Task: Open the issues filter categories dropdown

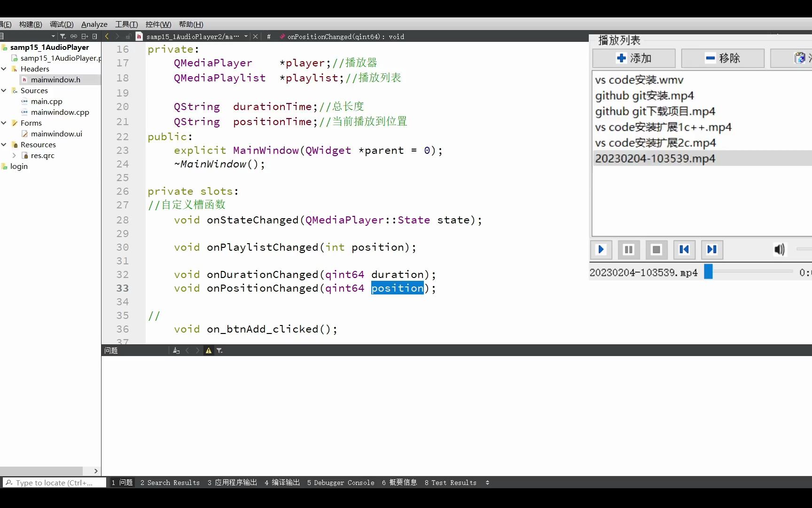Action: click(x=219, y=350)
